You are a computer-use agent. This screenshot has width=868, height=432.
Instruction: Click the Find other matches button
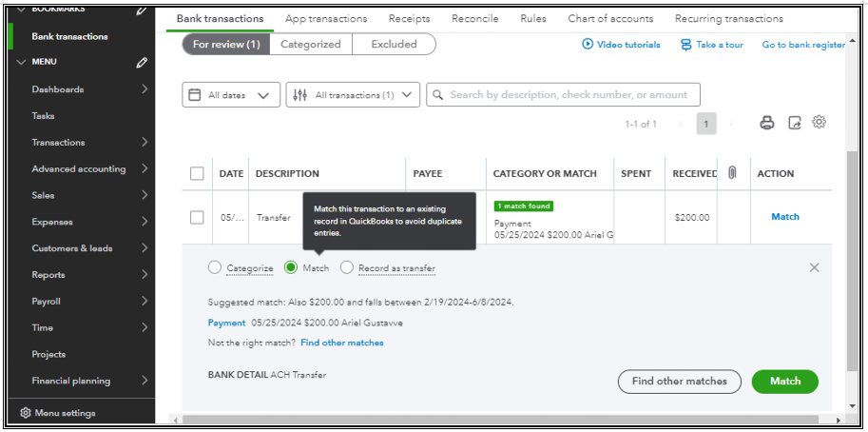679,382
